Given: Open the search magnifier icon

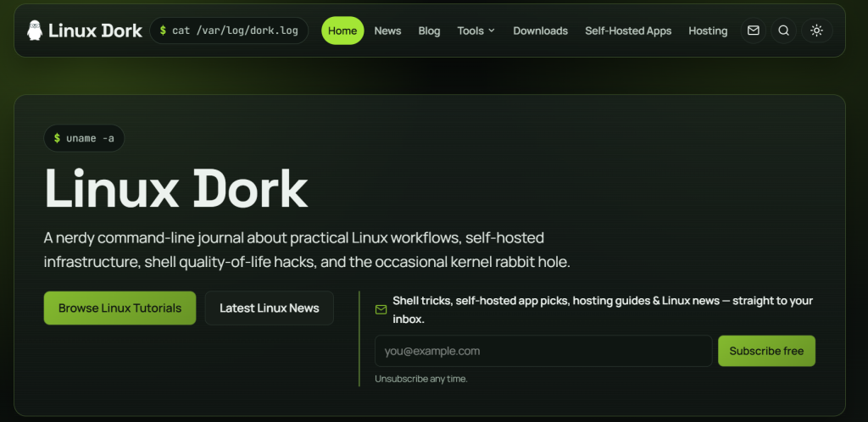Looking at the screenshot, I should pos(784,31).
